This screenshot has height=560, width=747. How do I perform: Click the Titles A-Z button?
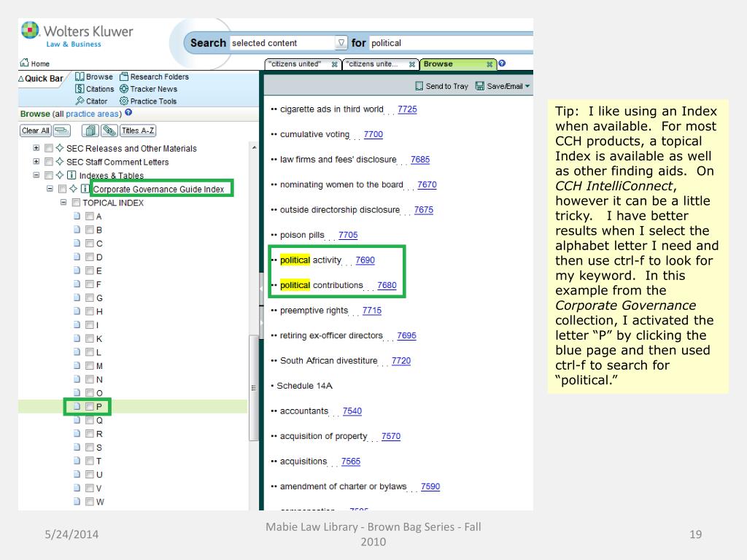tap(138, 131)
